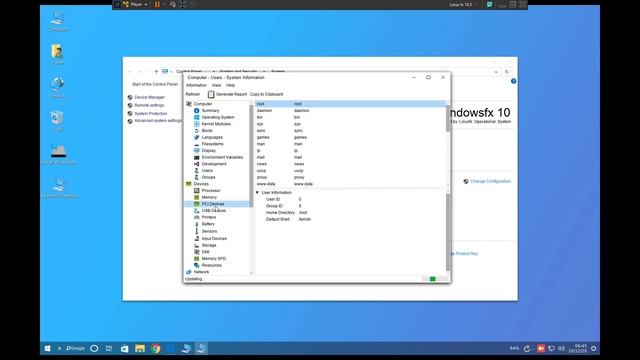Click the user list vertical scrollbar thumb
Viewport: 640px width, 360px height.
coord(448,119)
